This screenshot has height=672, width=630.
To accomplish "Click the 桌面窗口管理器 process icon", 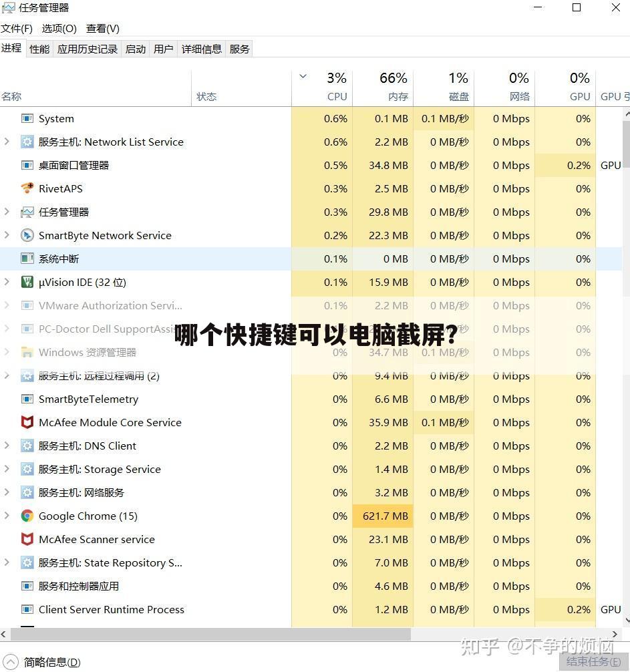I will point(27,165).
